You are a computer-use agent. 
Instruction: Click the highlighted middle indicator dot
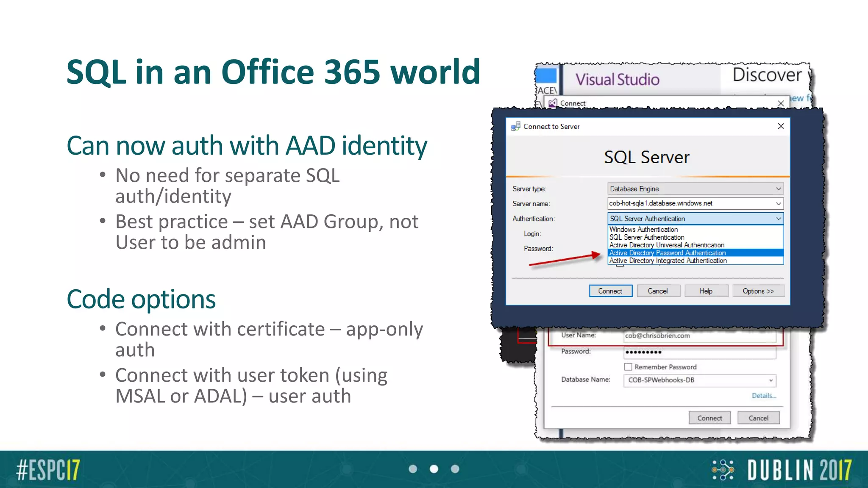coord(434,469)
